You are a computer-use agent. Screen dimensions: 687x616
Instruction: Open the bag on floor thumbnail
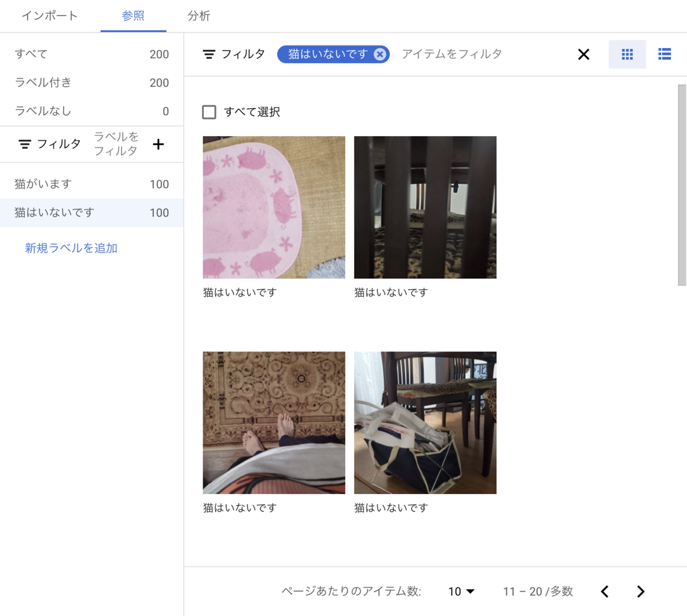(x=425, y=422)
